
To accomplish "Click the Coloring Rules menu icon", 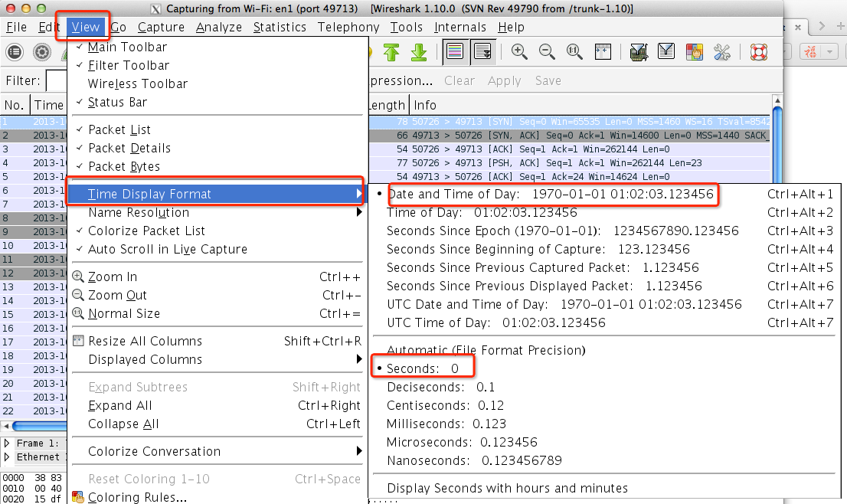I will point(78,496).
